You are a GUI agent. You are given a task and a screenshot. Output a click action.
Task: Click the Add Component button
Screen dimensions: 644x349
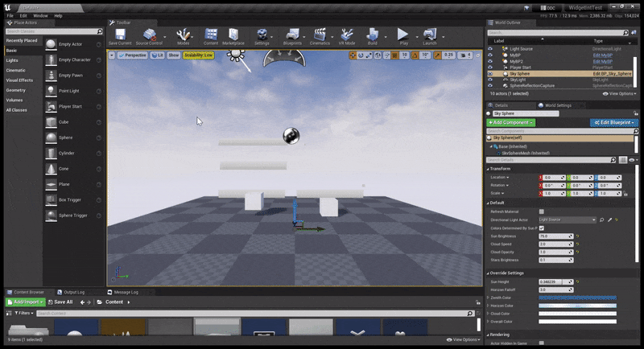coord(511,122)
